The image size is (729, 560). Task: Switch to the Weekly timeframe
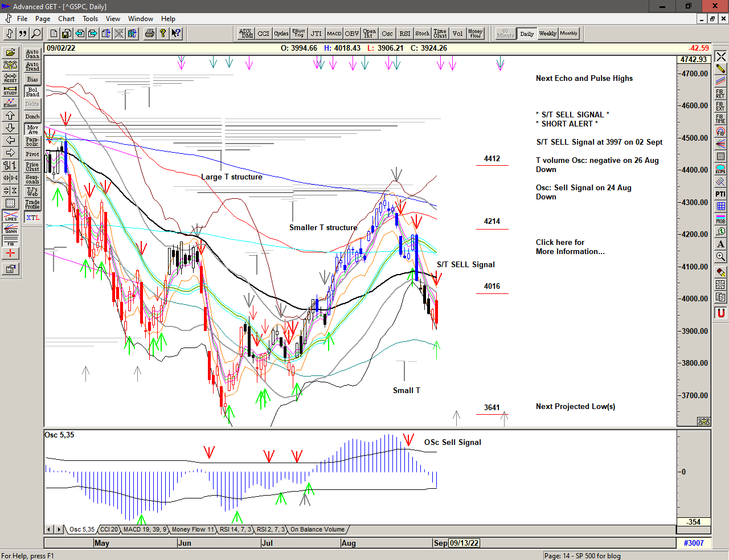[547, 34]
